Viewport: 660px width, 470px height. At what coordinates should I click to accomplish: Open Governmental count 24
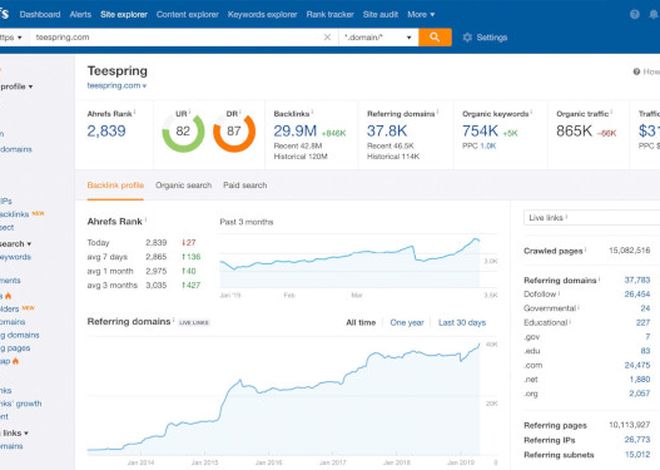[646, 308]
